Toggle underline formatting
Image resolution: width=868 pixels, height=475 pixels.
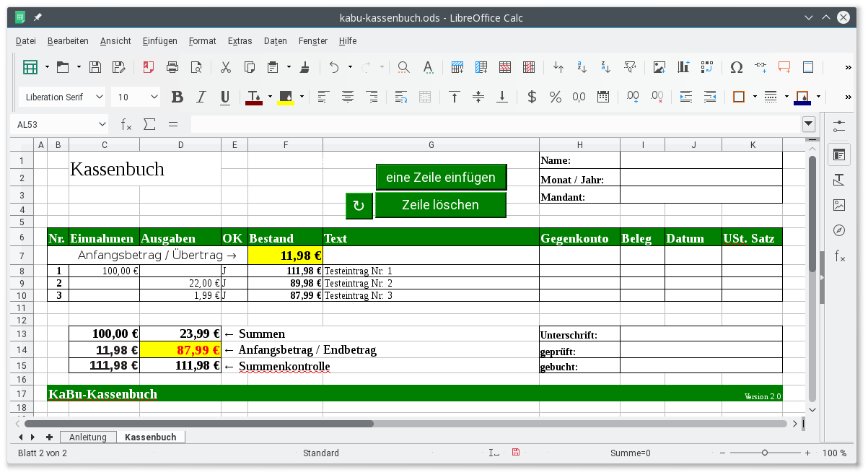(x=224, y=96)
